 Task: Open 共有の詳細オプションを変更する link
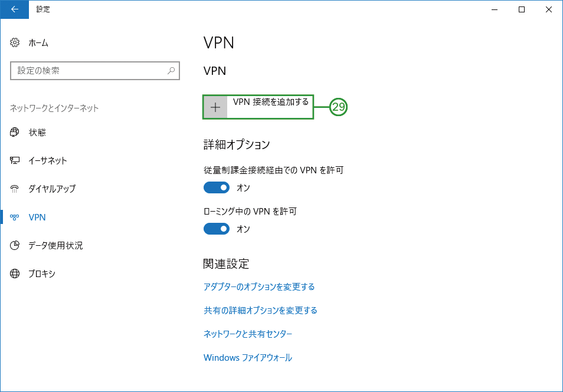260,310
